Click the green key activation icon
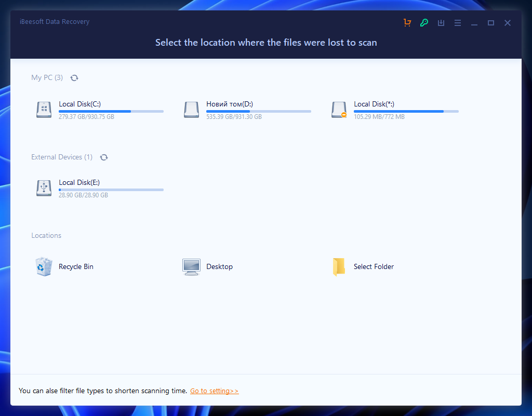The image size is (532, 416). [424, 22]
